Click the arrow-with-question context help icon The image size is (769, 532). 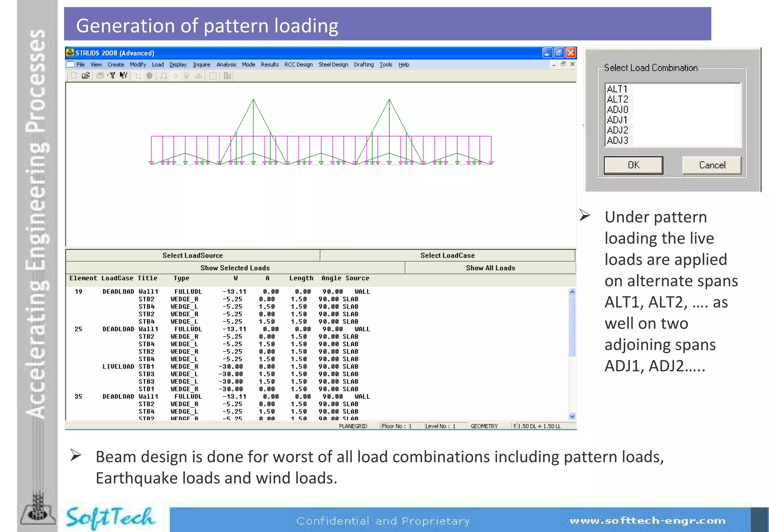[x=123, y=76]
